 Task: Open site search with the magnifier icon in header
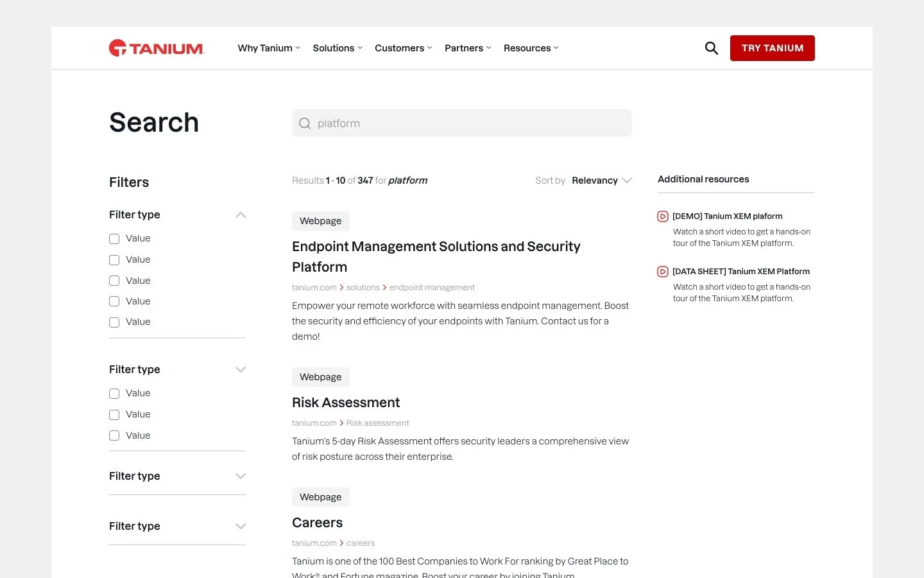click(711, 48)
